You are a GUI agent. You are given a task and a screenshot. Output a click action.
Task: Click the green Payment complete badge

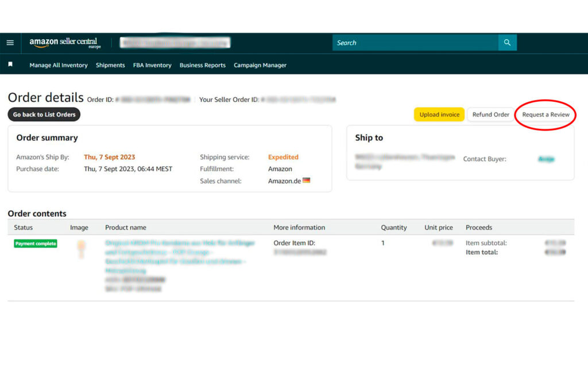tap(36, 244)
